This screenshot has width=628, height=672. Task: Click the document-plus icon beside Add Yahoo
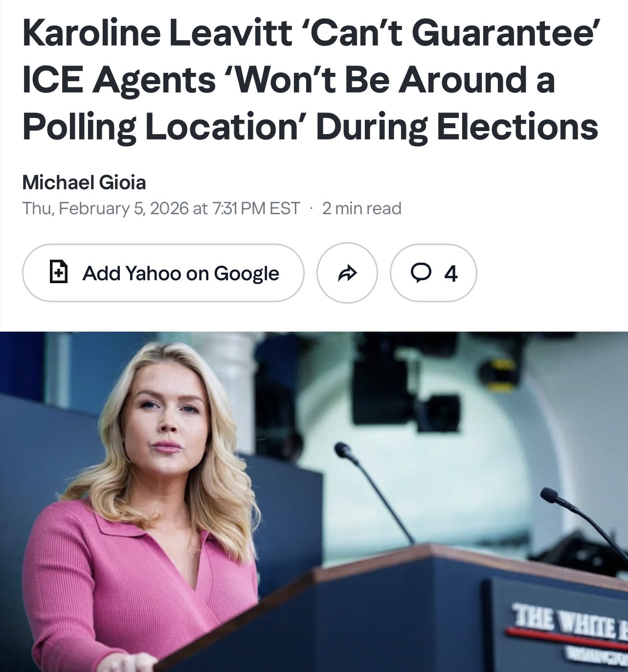[x=59, y=272]
